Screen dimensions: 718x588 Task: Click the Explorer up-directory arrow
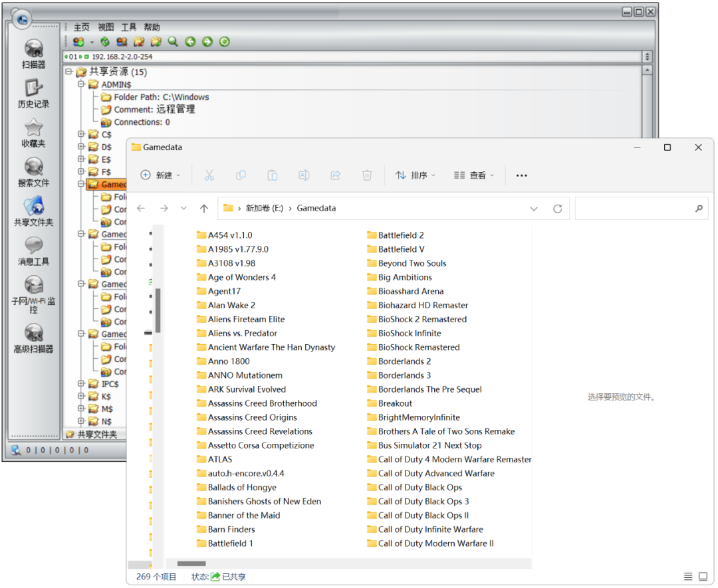point(204,209)
